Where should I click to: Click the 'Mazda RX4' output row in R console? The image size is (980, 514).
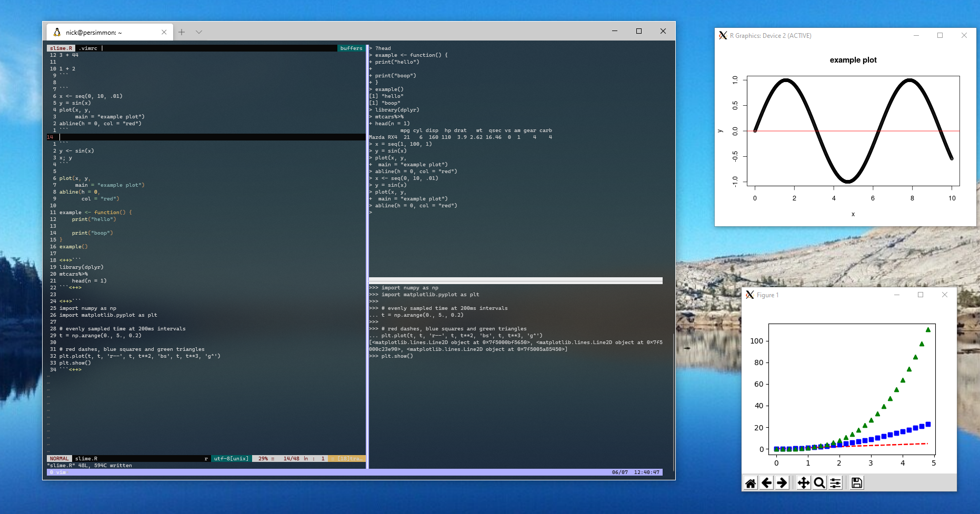(x=461, y=137)
